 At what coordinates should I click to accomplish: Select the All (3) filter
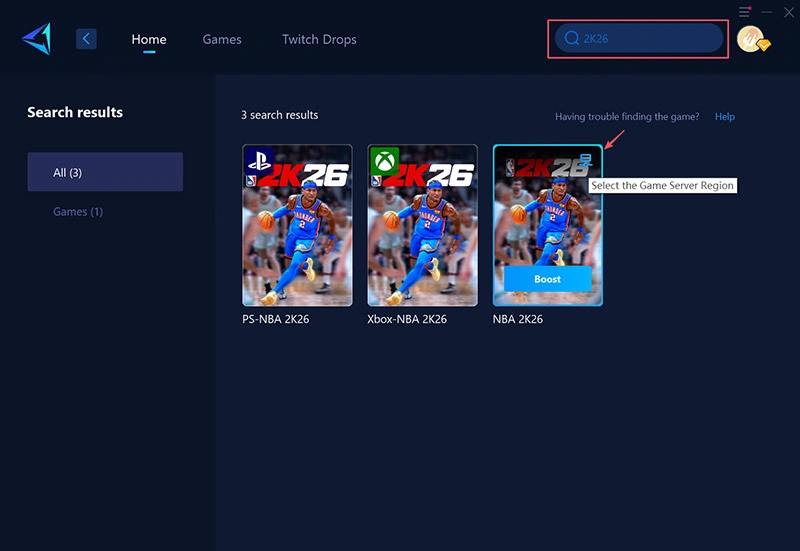105,172
